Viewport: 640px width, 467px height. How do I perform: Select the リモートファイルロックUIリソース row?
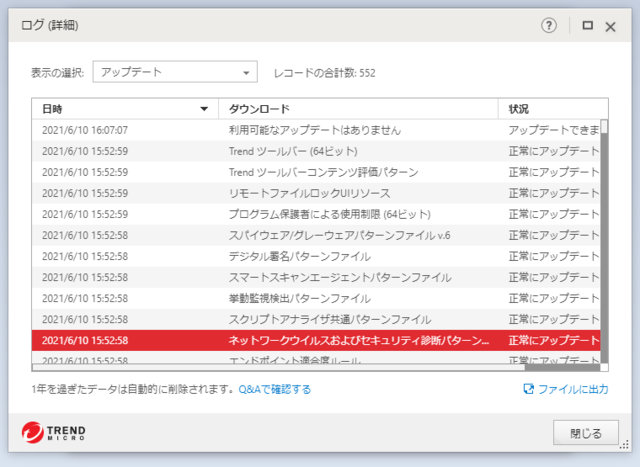(316, 193)
